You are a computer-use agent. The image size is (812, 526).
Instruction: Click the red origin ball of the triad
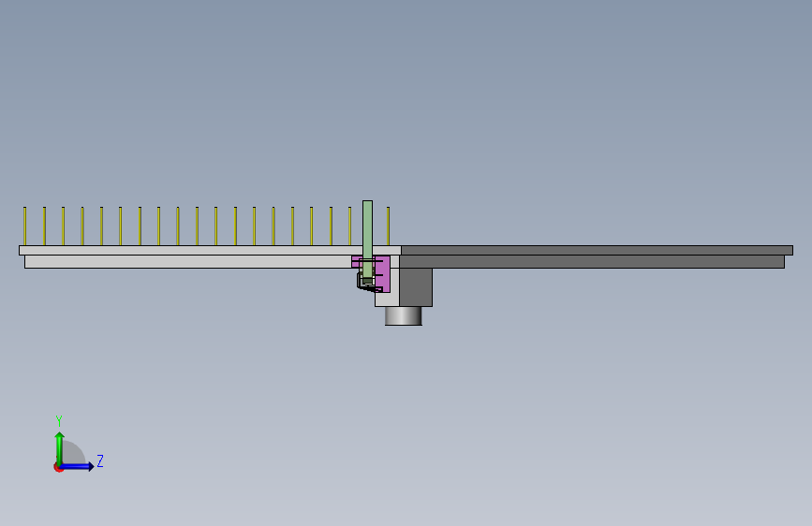tap(58, 467)
